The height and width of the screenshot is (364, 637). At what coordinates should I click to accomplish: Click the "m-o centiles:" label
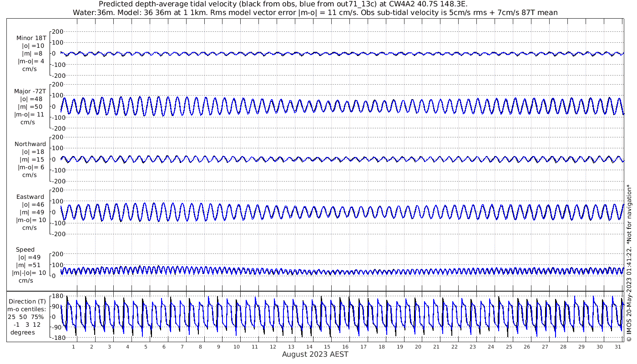(x=27, y=309)
